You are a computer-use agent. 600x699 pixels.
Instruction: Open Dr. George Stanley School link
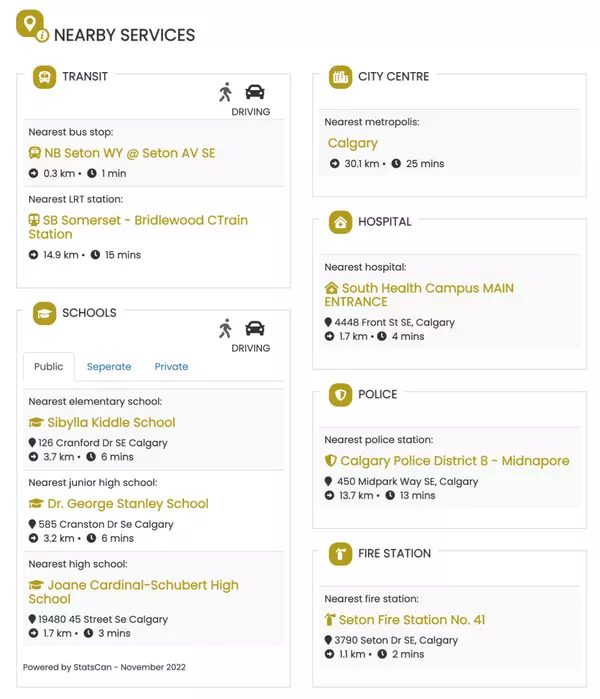(x=127, y=504)
